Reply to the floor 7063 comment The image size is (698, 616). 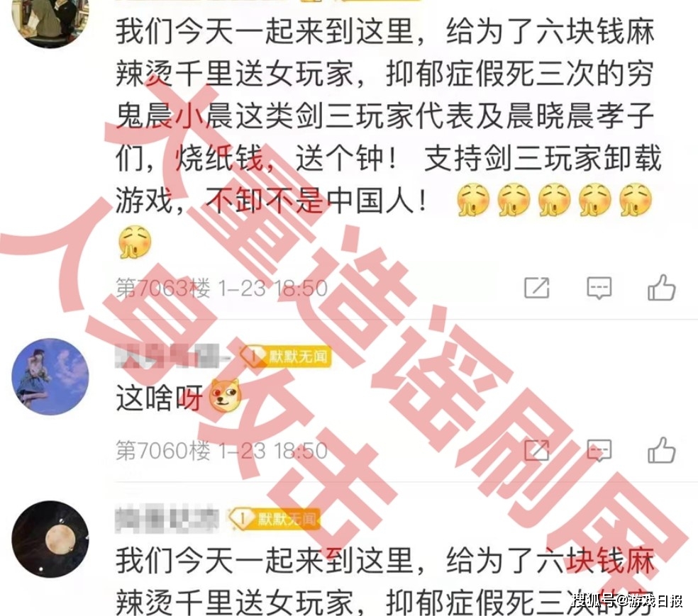599,288
